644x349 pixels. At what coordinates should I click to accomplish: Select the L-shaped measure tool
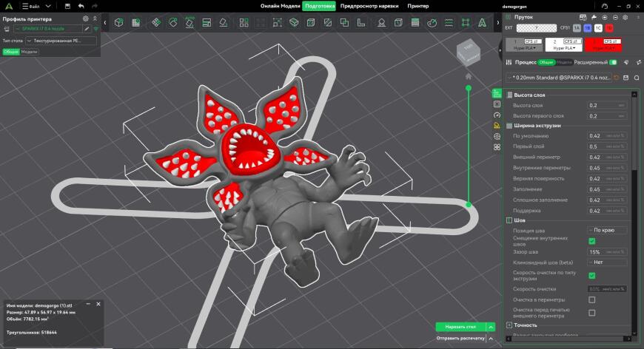[x=361, y=23]
